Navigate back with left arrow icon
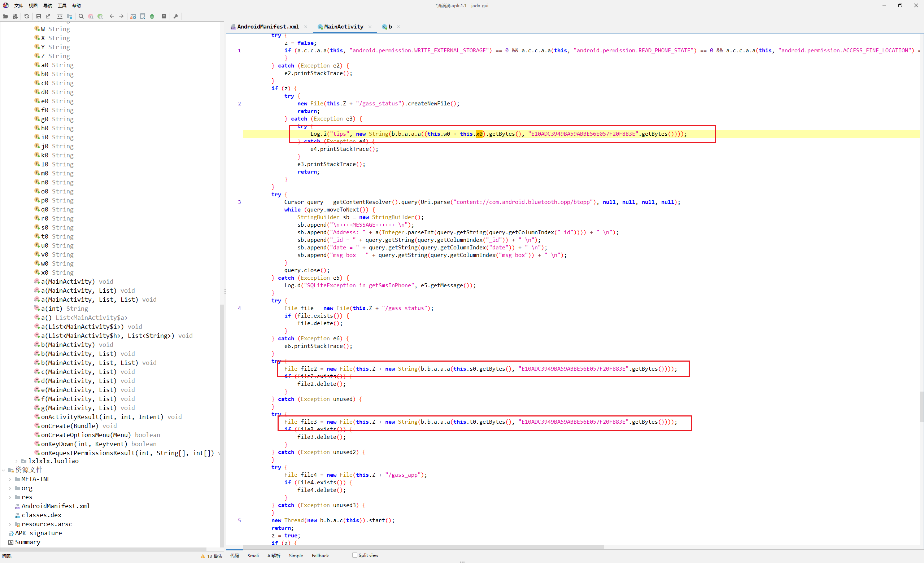This screenshot has width=924, height=563. [112, 16]
